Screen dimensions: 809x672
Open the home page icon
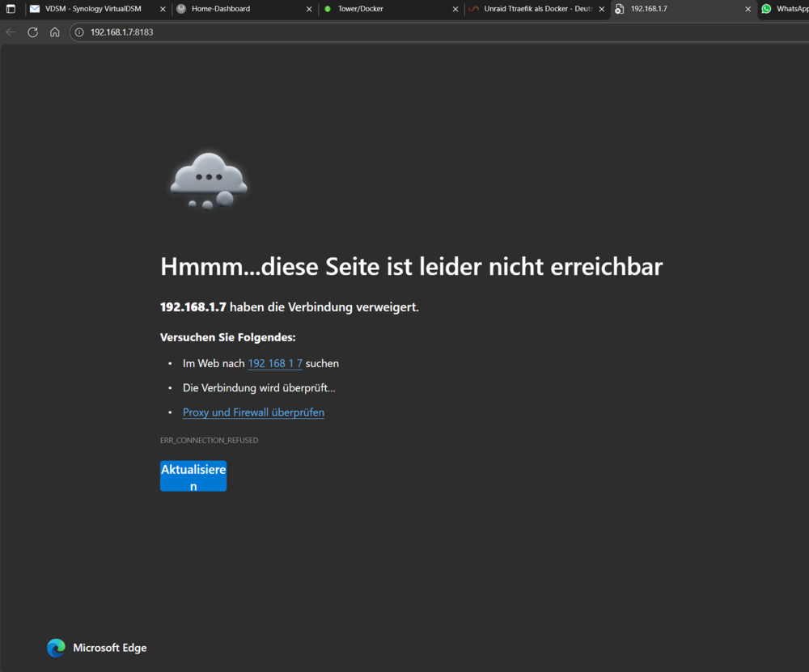coord(55,32)
